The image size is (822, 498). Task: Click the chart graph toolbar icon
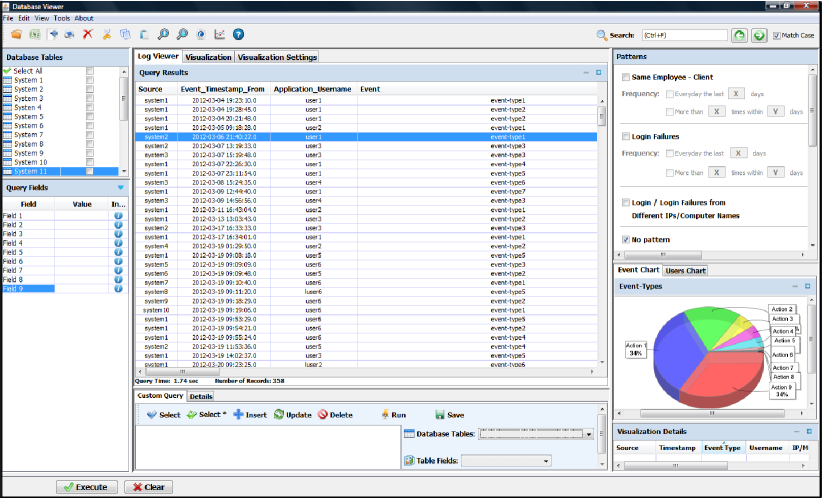click(220, 34)
